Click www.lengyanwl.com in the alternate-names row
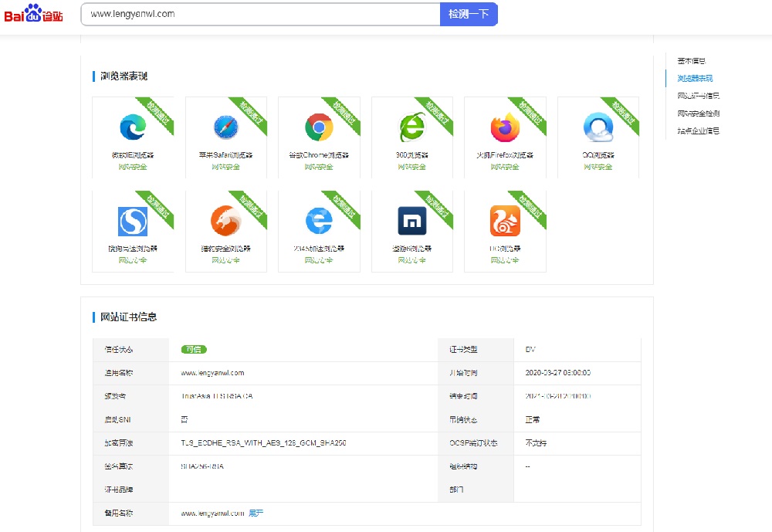Screen dimensions: 772x532 pyautogui.click(x=212, y=513)
